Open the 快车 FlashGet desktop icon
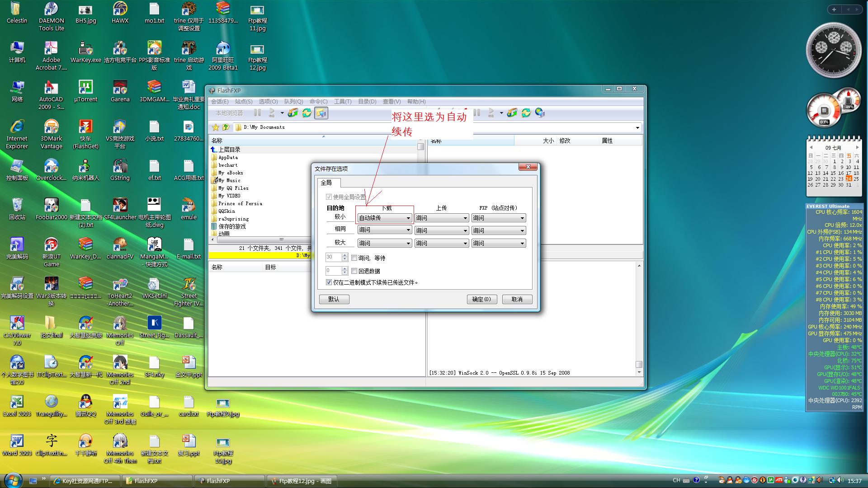This screenshot has width=868, height=488. click(85, 134)
